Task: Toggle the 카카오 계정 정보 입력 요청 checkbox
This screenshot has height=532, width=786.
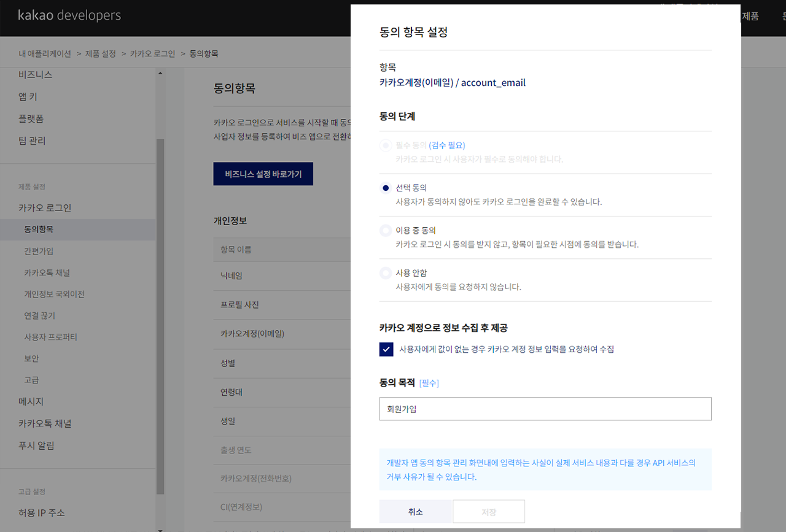Action: pyautogui.click(x=386, y=349)
